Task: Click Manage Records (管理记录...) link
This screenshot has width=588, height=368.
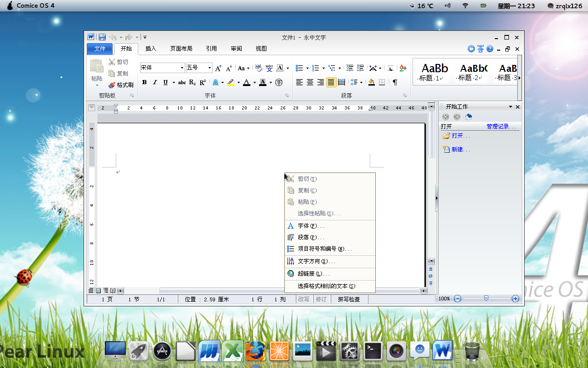Action: pos(501,126)
